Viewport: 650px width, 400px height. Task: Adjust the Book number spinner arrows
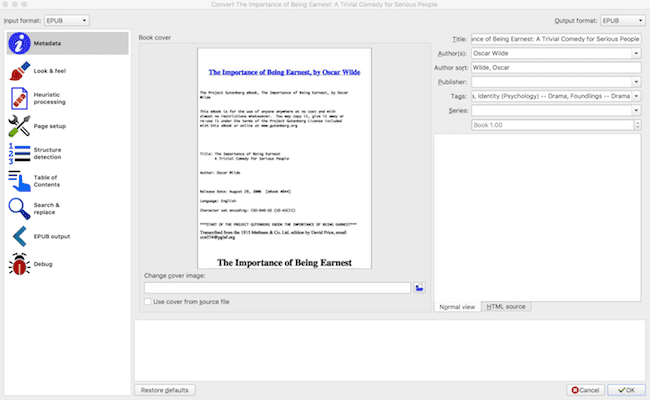[638, 125]
